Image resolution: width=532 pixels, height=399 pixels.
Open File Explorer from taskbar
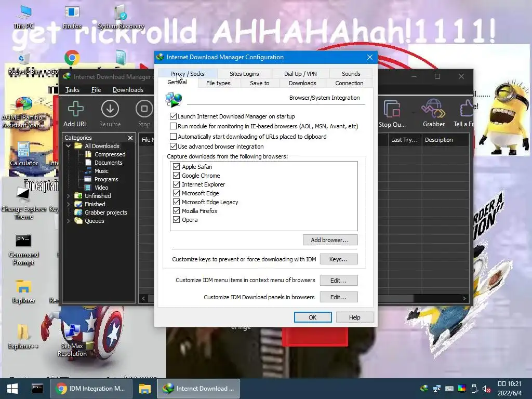[x=144, y=389]
